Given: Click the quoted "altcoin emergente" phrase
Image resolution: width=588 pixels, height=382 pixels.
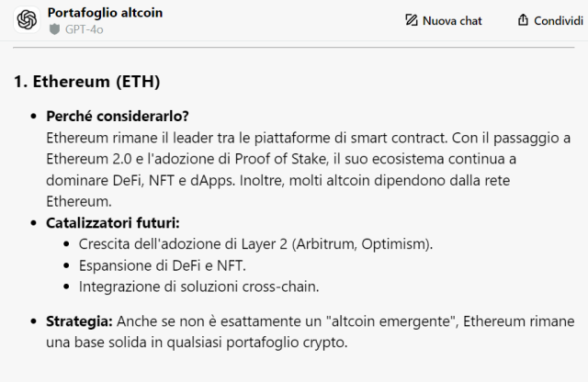Looking at the screenshot, I should 392,321.
